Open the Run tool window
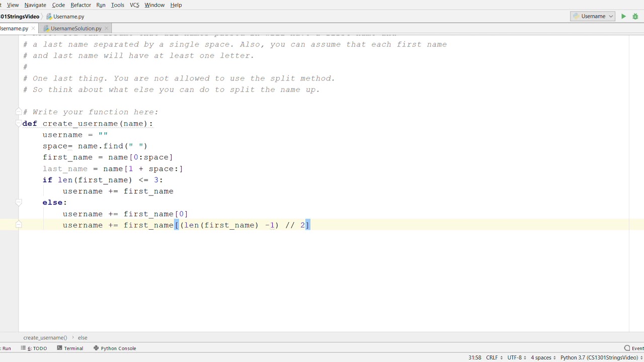This screenshot has height=362, width=644. coord(6,348)
